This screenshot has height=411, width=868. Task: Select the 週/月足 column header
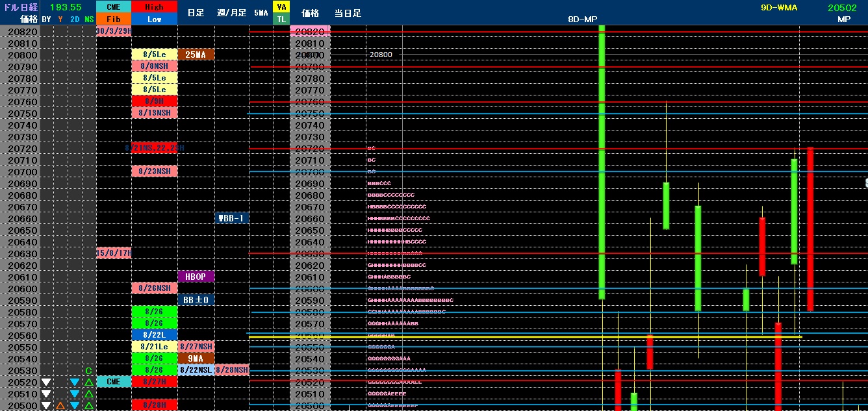pos(231,13)
